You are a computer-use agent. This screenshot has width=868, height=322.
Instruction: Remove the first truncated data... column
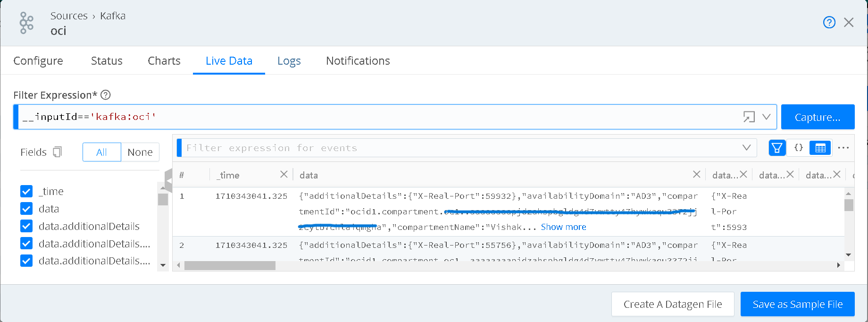[743, 174]
